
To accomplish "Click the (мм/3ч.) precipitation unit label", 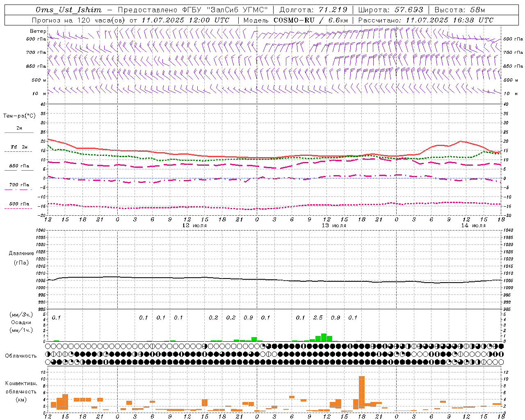I will [21, 315].
